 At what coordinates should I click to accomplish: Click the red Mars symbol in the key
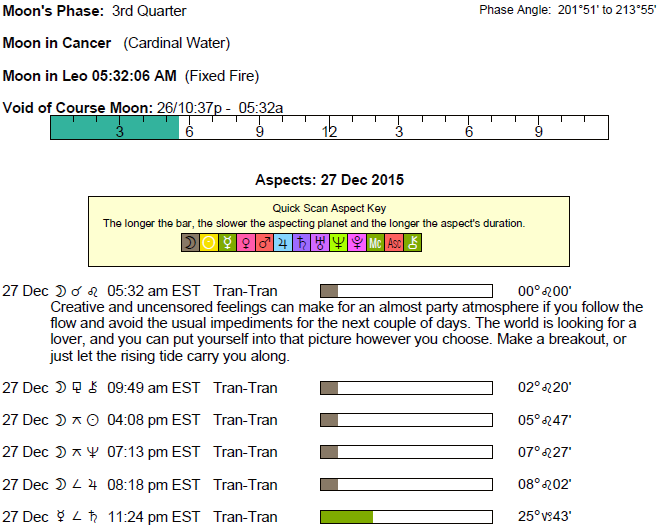264,243
